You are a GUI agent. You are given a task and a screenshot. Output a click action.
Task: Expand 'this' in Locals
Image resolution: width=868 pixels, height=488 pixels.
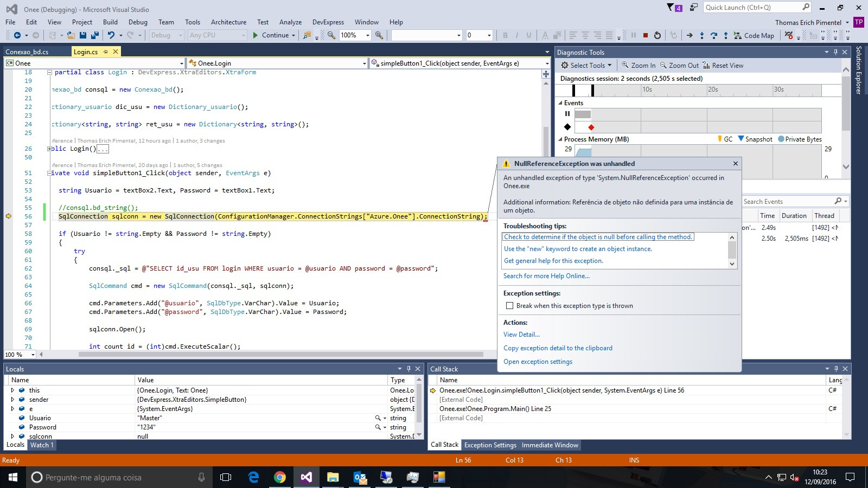click(12, 390)
